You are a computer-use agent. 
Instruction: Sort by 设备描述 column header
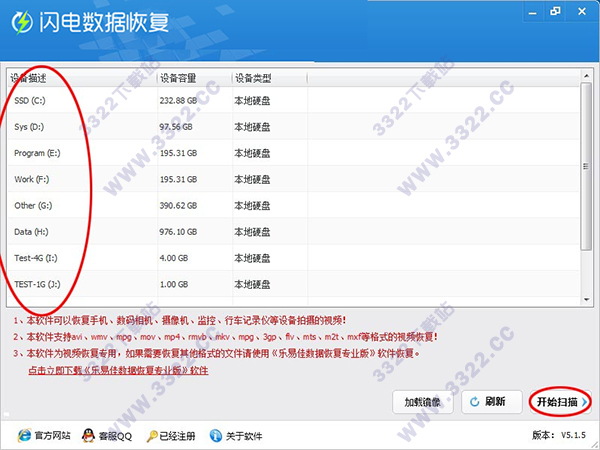tap(82, 78)
